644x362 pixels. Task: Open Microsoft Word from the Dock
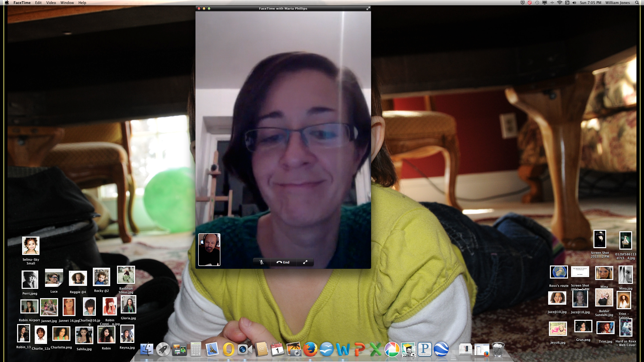[343, 349]
